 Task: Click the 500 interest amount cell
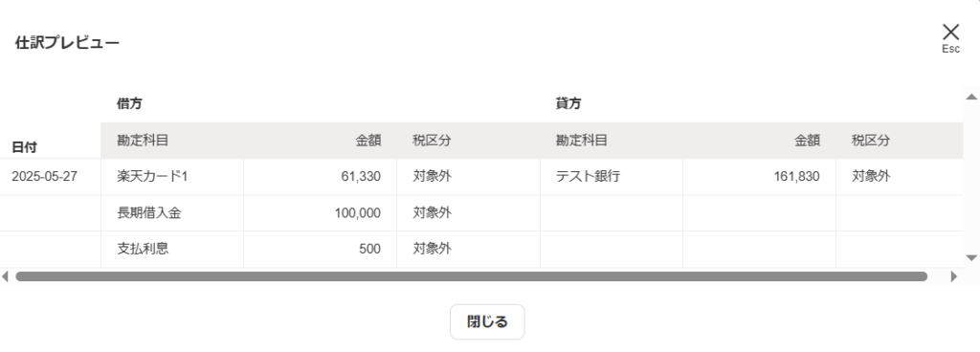(320, 249)
